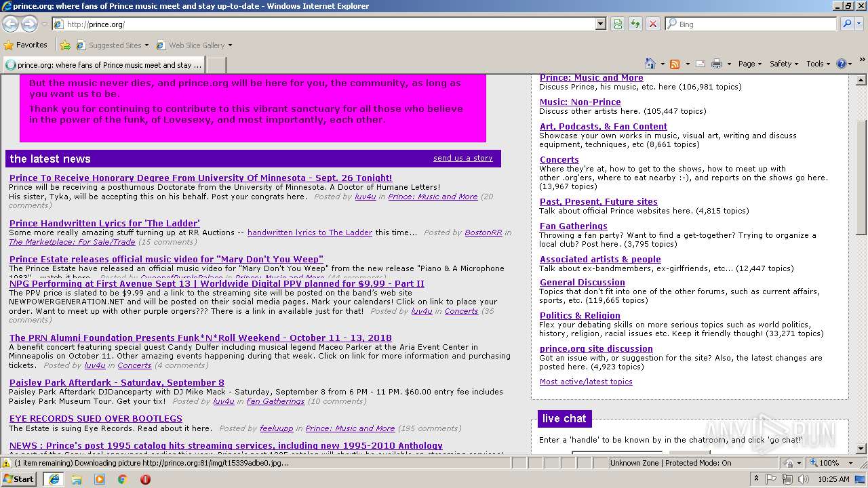Click the Bing search input box
Screen dimensions: 868x488
click(751, 24)
